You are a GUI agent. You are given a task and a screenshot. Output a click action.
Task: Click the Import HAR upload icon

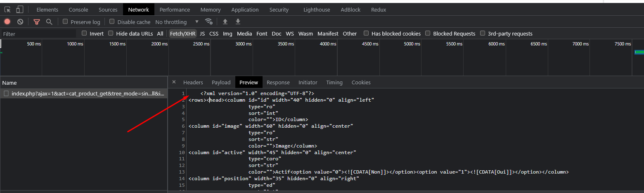click(x=225, y=22)
